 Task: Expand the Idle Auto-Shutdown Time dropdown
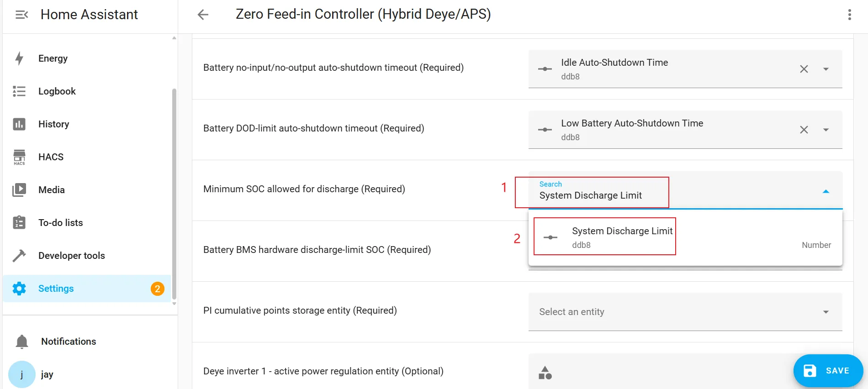(x=826, y=69)
